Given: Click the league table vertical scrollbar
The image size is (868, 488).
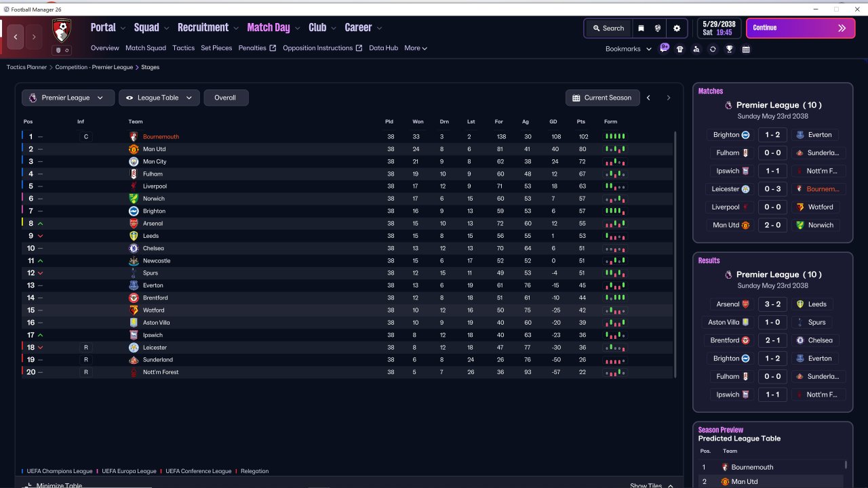Looking at the screenshot, I should tap(675, 254).
